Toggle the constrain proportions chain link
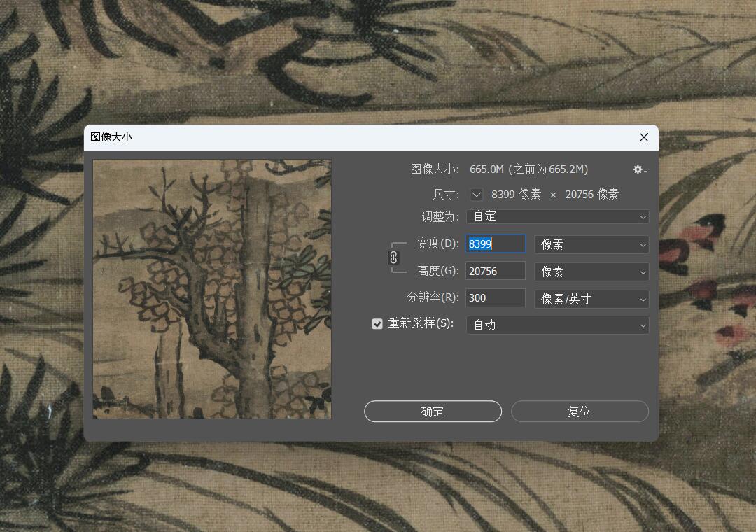Image resolution: width=756 pixels, height=532 pixels. click(393, 258)
